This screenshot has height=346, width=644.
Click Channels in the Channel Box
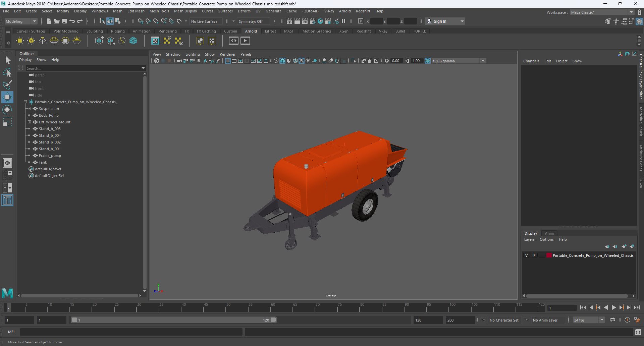point(531,61)
